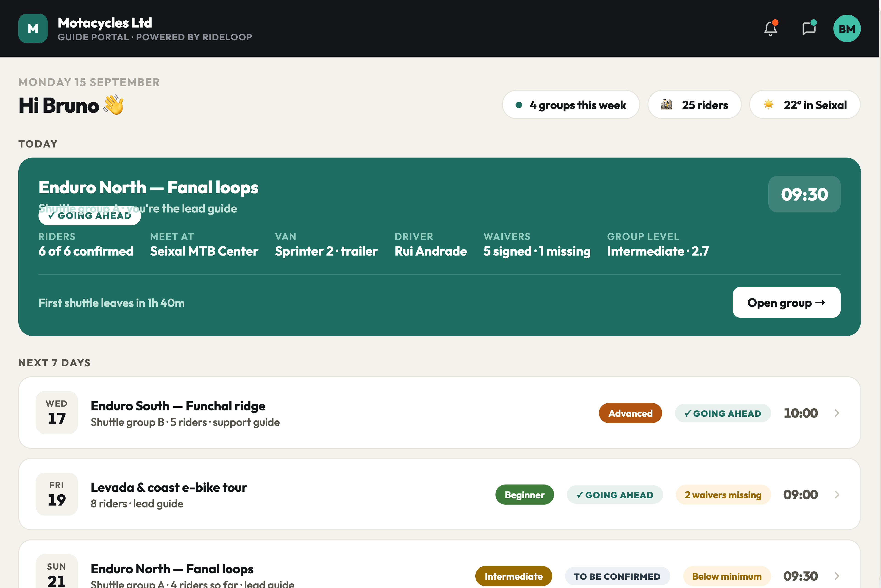
Task: Expand the Enduro South Funchal ridge chevron
Action: [837, 413]
